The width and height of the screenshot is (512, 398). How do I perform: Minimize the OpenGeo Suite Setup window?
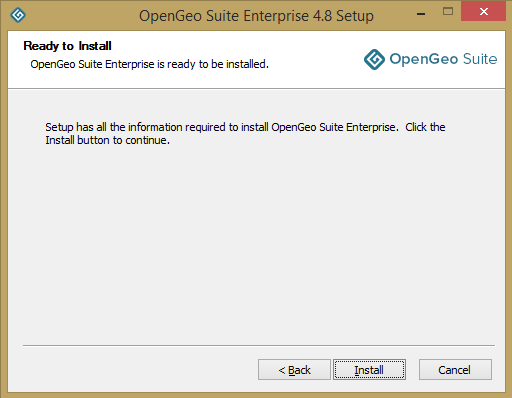pos(421,14)
